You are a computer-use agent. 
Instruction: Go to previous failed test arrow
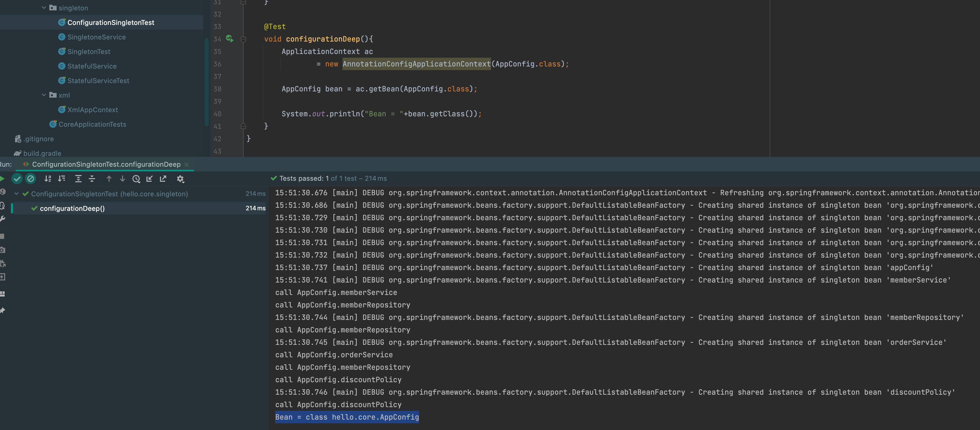(109, 178)
